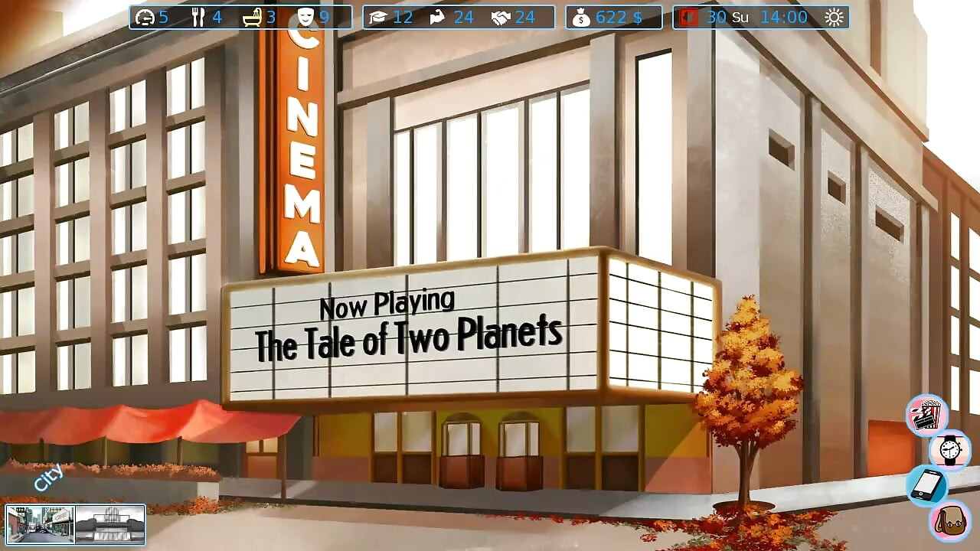Click the sun daytime indicator icon
Viewport: 980px width, 551px height.
coord(834,17)
